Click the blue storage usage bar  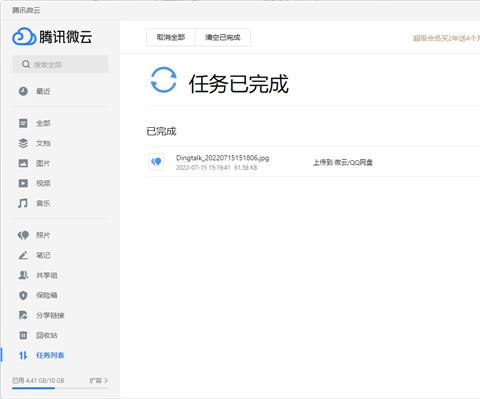tap(33, 388)
